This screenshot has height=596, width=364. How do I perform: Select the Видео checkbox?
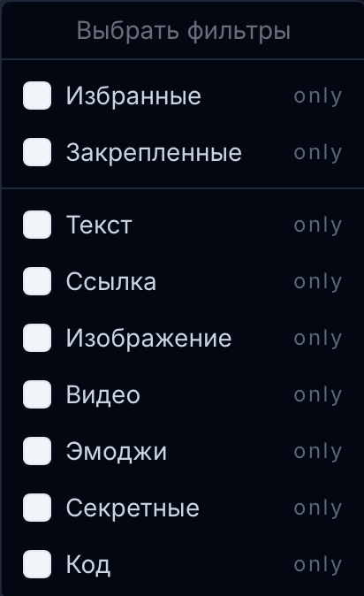(37, 394)
